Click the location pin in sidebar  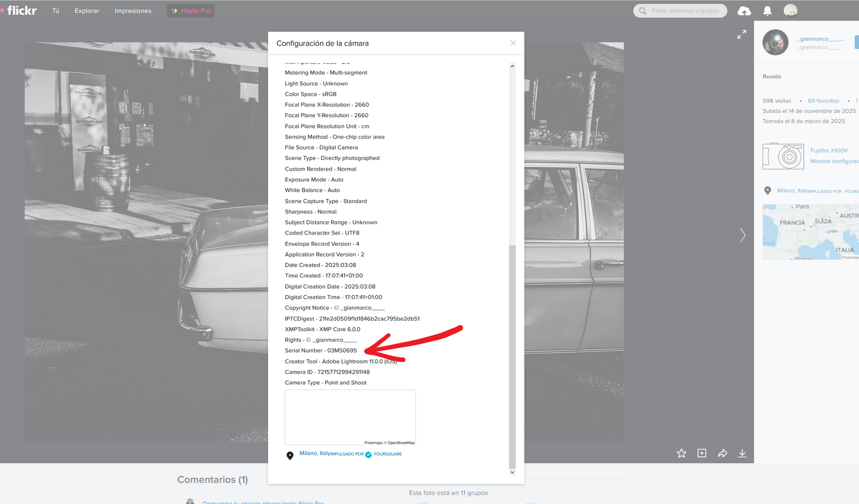pos(768,191)
